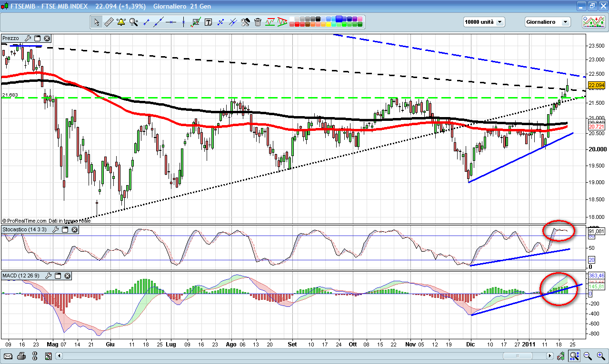Toggle the zoom-fit magnifier in bottom bar

click(575, 356)
